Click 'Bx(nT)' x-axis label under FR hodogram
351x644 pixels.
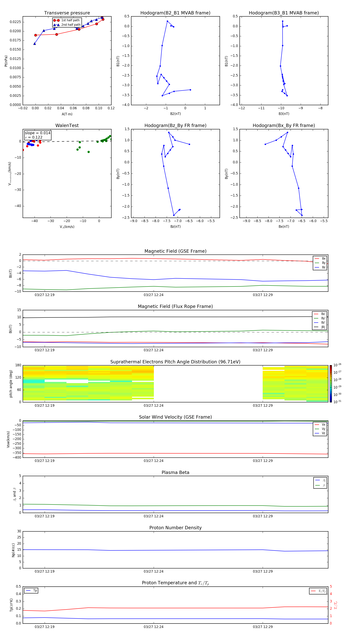point(284,227)
